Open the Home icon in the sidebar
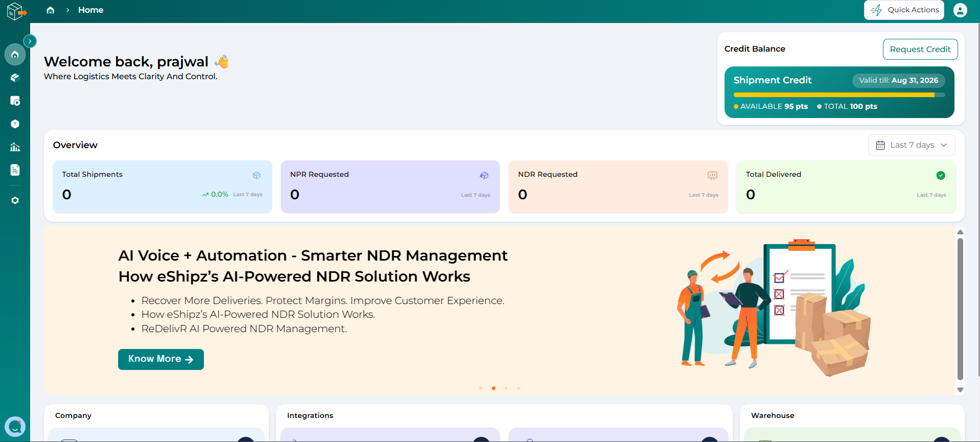Viewport: 980px width, 442px height. pos(15,54)
